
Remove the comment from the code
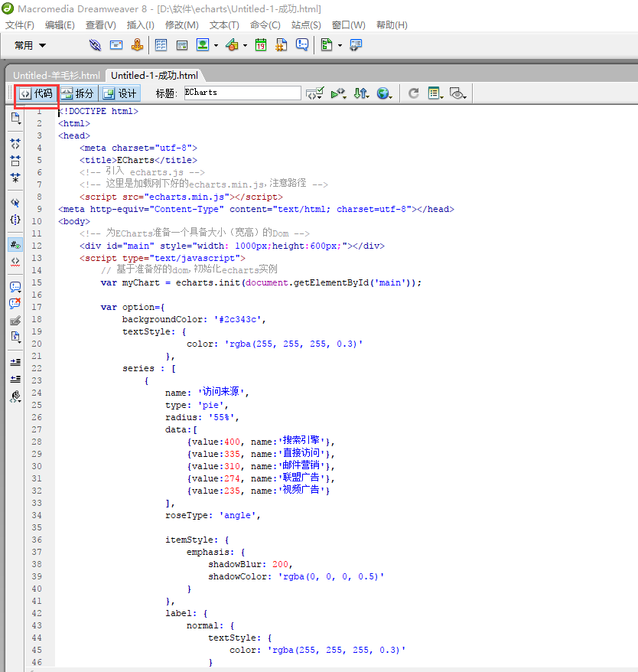[15, 303]
